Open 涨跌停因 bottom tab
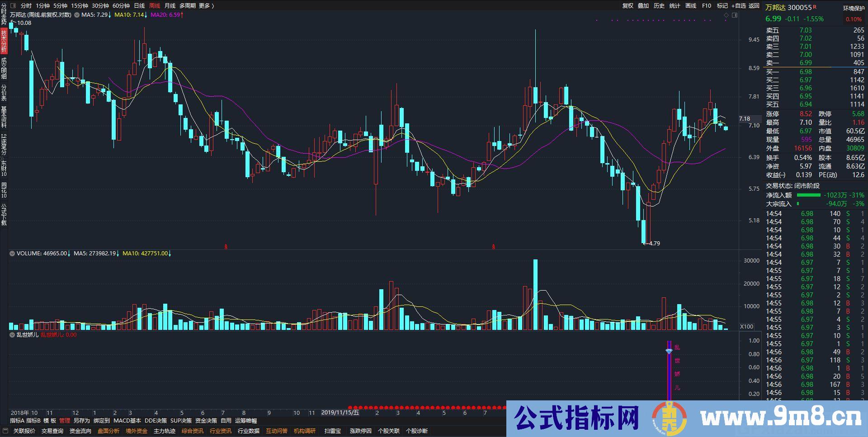The width and height of the screenshot is (868, 437). pos(361,431)
